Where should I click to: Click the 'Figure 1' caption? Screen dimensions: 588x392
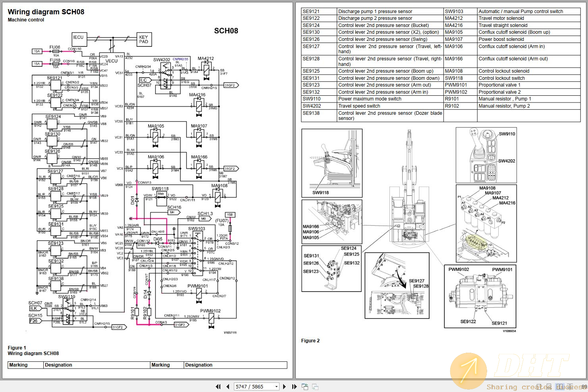[x=17, y=348]
